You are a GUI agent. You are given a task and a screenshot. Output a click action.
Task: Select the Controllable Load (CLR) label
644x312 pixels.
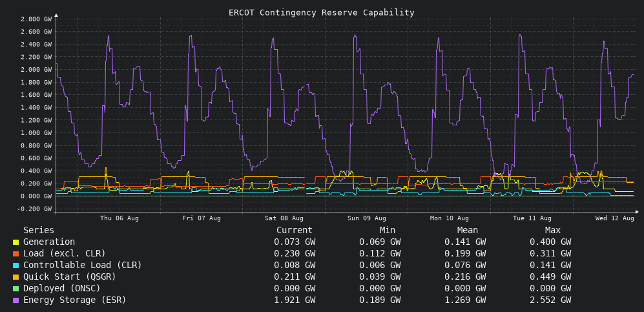(x=83, y=265)
